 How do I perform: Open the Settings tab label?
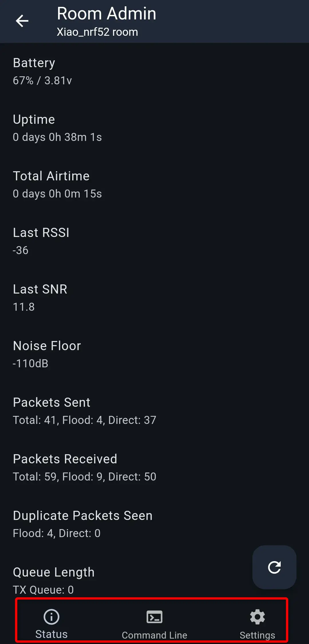tap(257, 635)
